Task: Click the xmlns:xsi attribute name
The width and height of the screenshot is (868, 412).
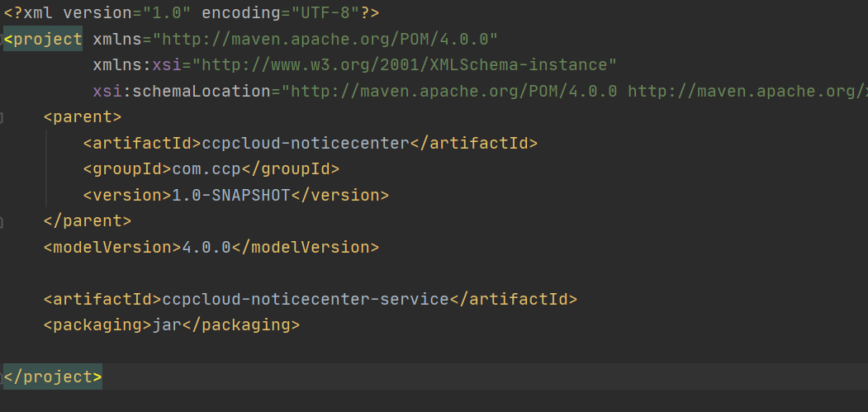Action: (x=137, y=65)
